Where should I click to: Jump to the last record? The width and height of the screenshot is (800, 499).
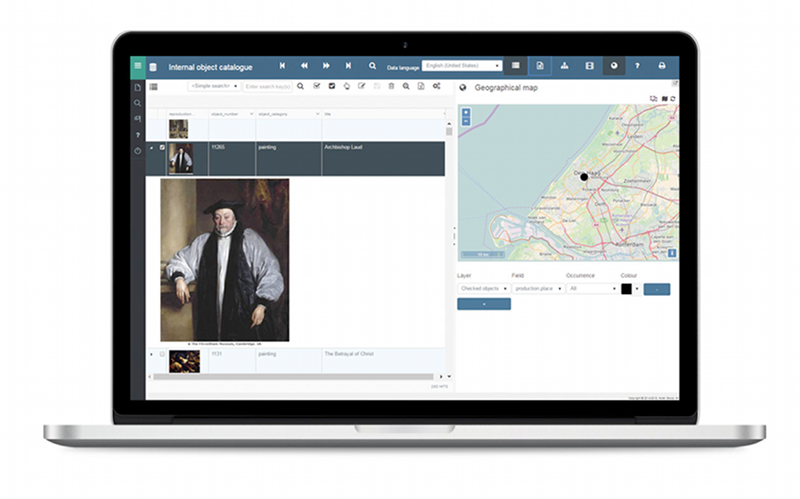pos(348,66)
